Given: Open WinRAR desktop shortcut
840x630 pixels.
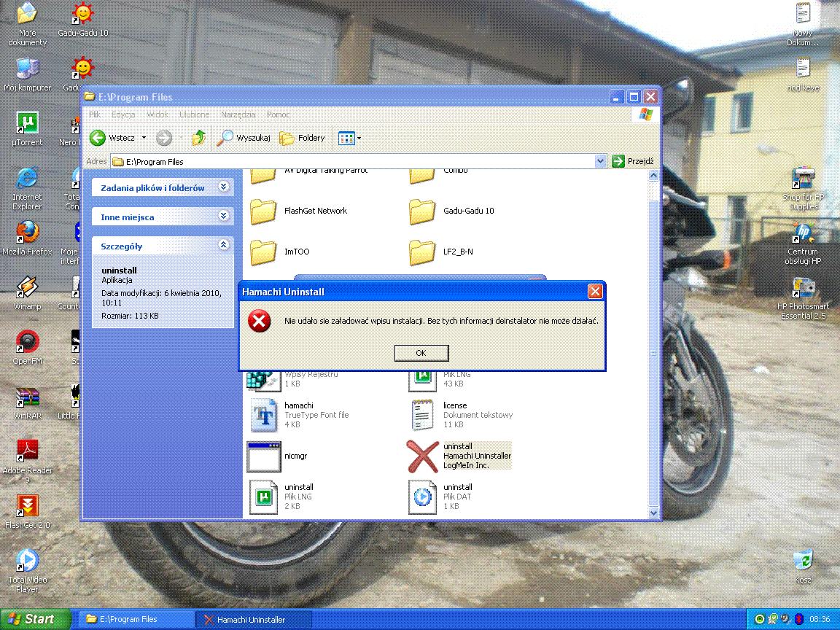Looking at the screenshot, I should [x=27, y=402].
